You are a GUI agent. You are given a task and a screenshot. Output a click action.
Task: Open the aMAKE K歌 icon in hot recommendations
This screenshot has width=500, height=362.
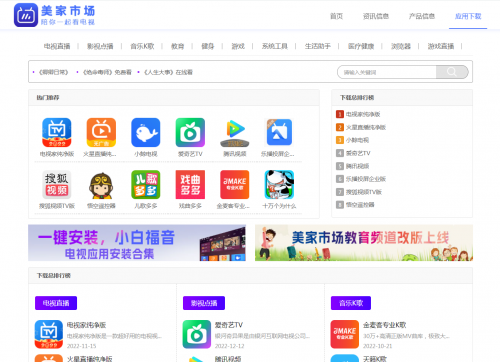coord(235,185)
